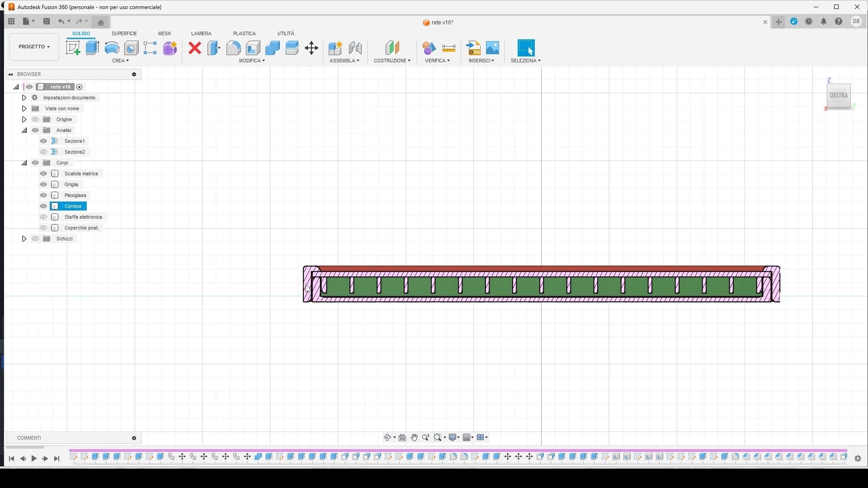Open the PROGETTO workspace dropdown
The width and height of the screenshot is (868, 488).
click(x=34, y=47)
